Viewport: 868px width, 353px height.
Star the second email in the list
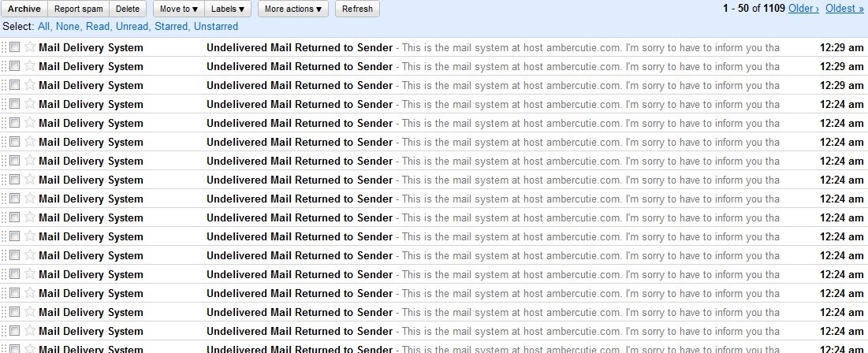30,66
